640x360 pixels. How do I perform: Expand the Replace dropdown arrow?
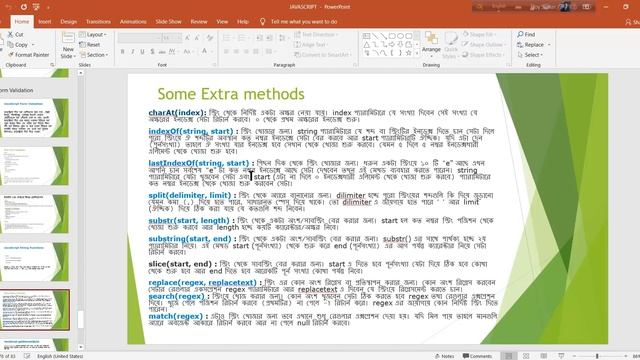[x=549, y=44]
